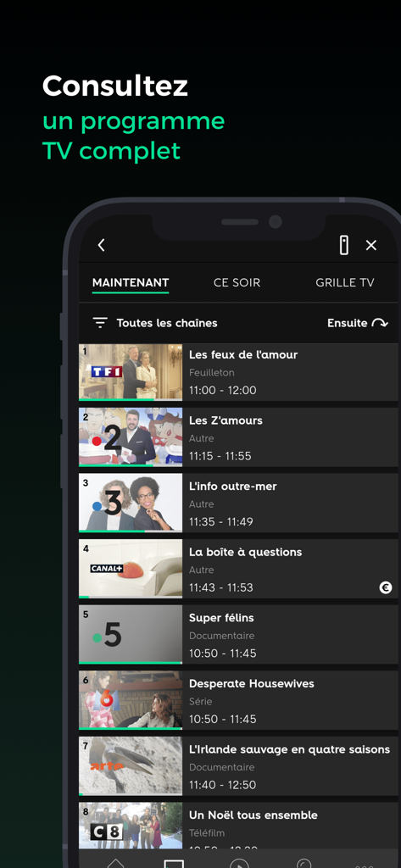Open M6 thumbnail for Desperate Housewives

click(131, 700)
